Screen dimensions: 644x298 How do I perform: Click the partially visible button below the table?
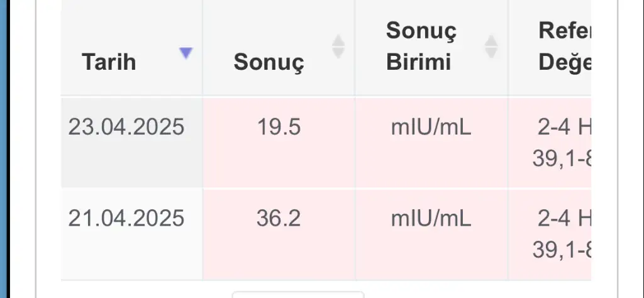point(297,294)
